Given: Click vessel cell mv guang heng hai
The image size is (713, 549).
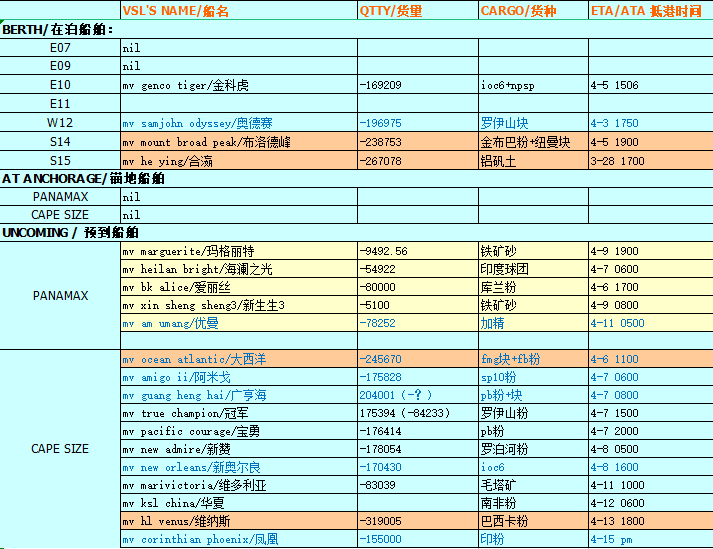Looking at the screenshot, I should [239, 395].
